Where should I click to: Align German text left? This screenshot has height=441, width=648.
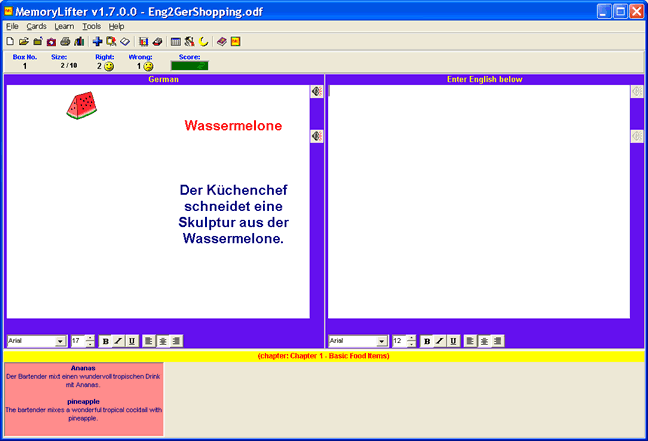[x=149, y=341]
